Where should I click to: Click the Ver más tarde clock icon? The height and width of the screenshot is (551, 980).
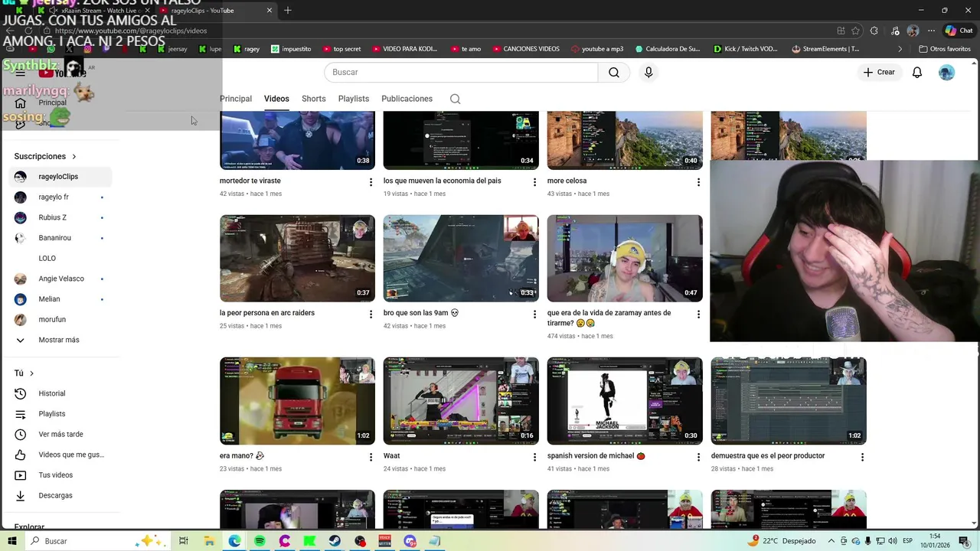click(21, 435)
